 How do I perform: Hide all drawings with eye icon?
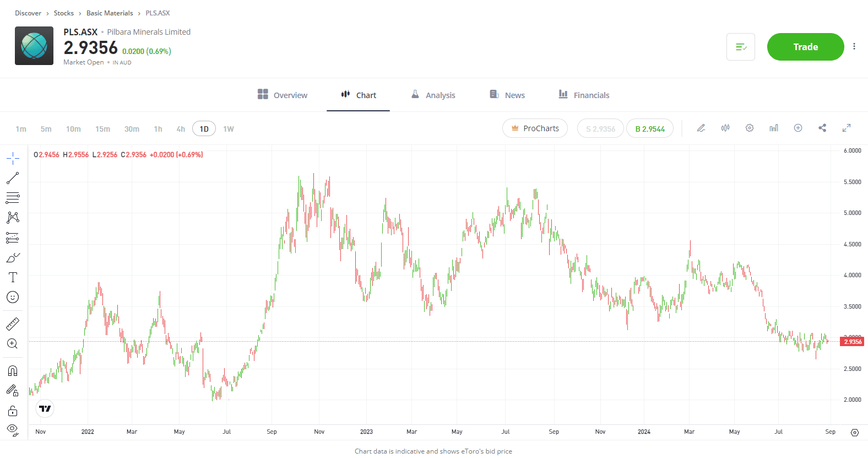[x=13, y=430]
